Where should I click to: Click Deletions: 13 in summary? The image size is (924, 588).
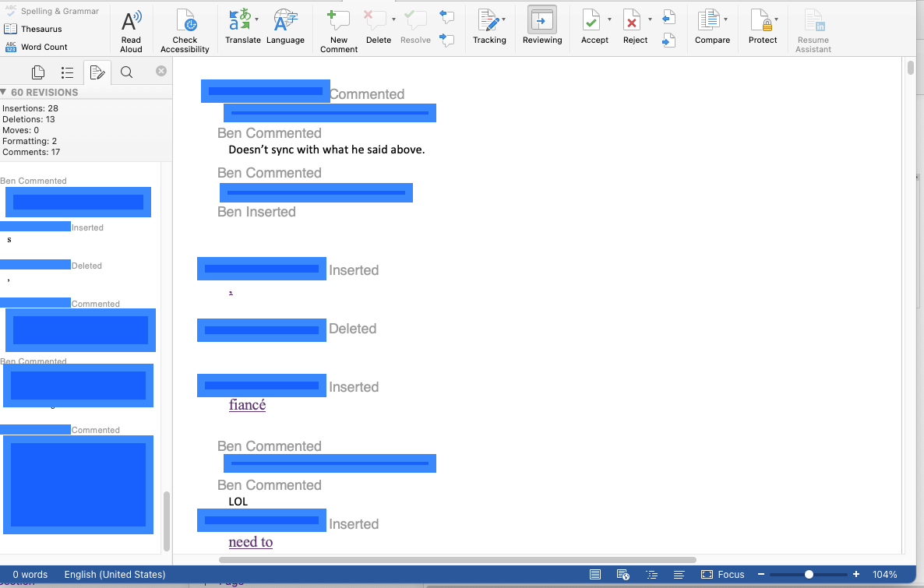[x=28, y=119]
